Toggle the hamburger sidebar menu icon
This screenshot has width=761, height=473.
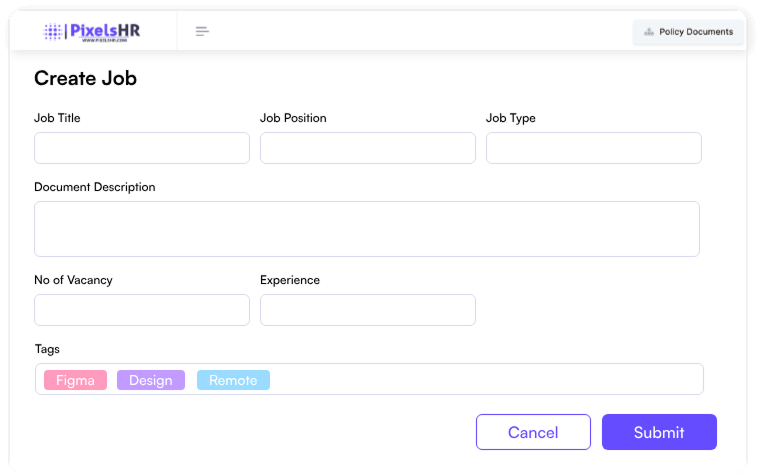click(202, 32)
